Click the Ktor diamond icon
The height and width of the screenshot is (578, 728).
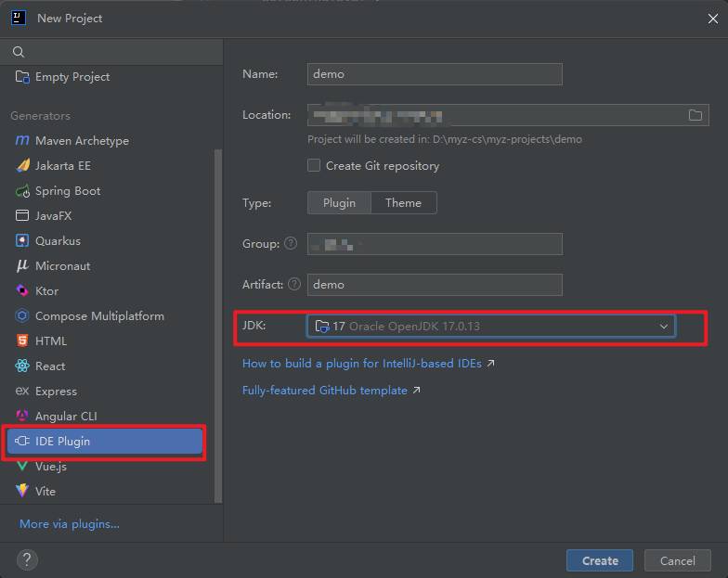click(22, 291)
